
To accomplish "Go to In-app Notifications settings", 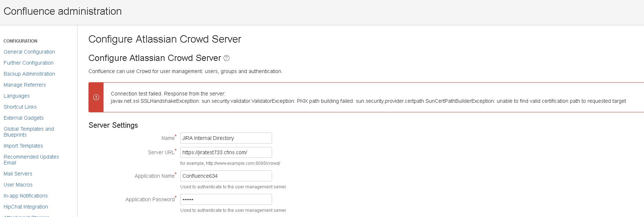I will coord(26,196).
